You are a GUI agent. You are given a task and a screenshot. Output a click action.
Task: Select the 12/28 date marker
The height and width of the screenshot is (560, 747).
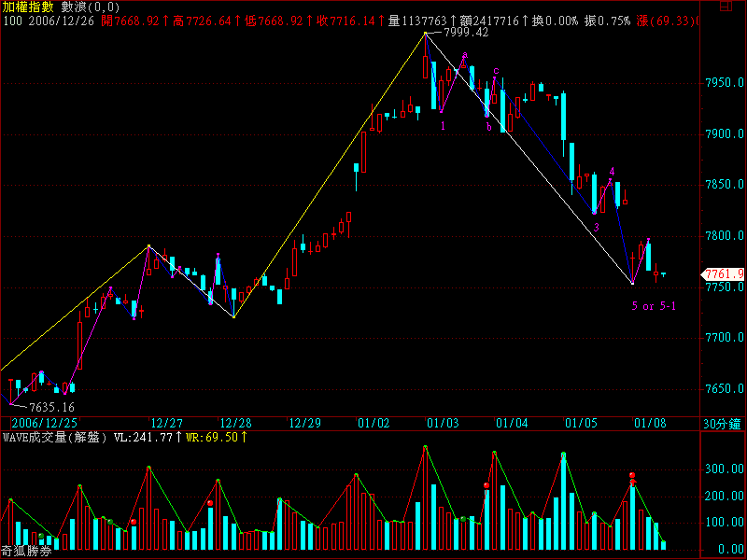click(x=234, y=423)
